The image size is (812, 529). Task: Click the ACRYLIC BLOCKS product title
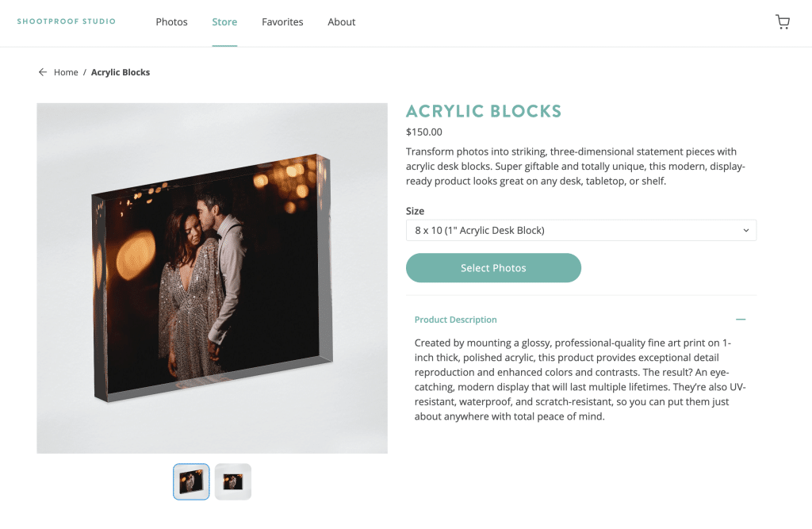pos(484,111)
